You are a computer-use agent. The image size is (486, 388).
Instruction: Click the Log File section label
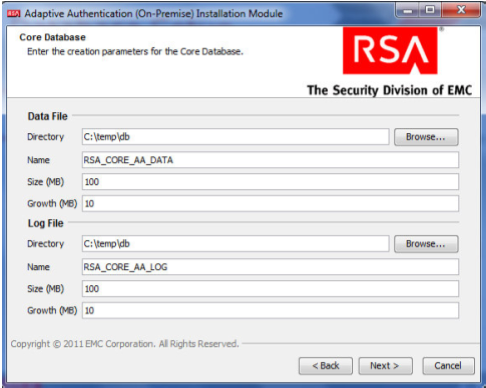pyautogui.click(x=46, y=223)
